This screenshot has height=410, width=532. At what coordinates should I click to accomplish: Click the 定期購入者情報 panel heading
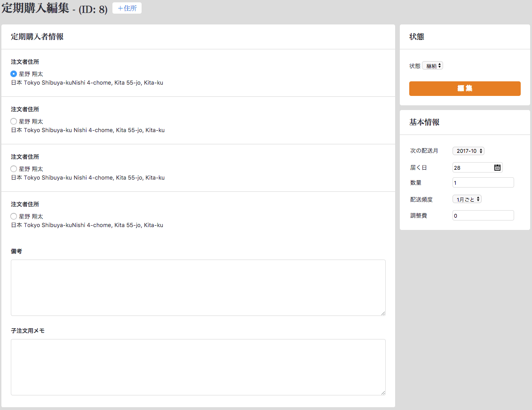pyautogui.click(x=37, y=37)
